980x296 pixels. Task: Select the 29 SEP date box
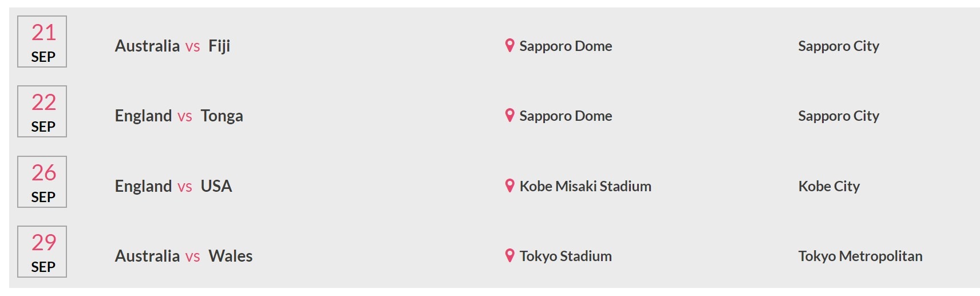click(42, 252)
